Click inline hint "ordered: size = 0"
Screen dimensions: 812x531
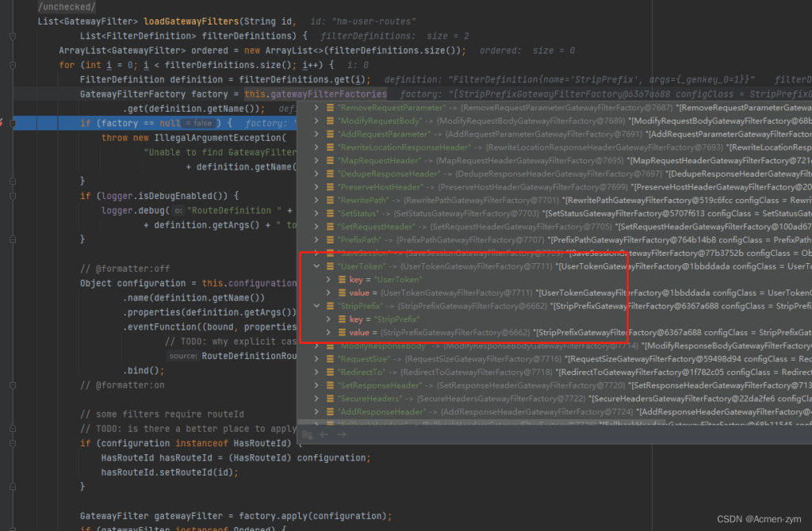(527, 51)
